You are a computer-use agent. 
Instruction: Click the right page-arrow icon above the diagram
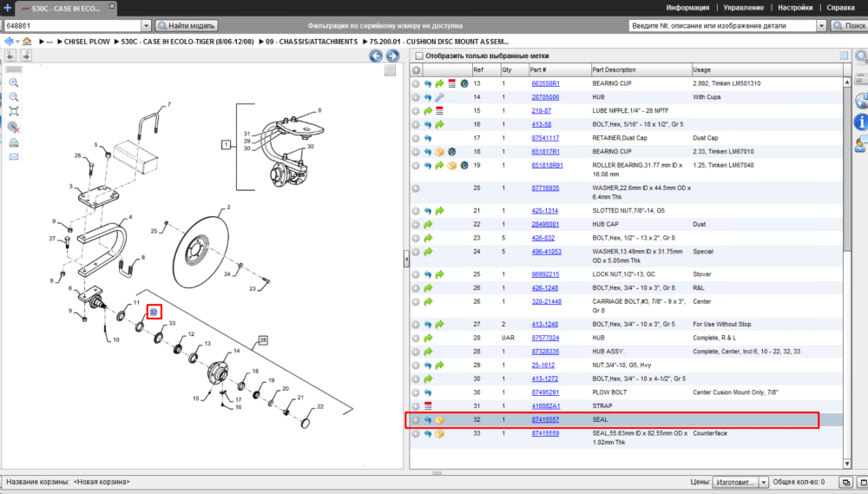pos(26,56)
